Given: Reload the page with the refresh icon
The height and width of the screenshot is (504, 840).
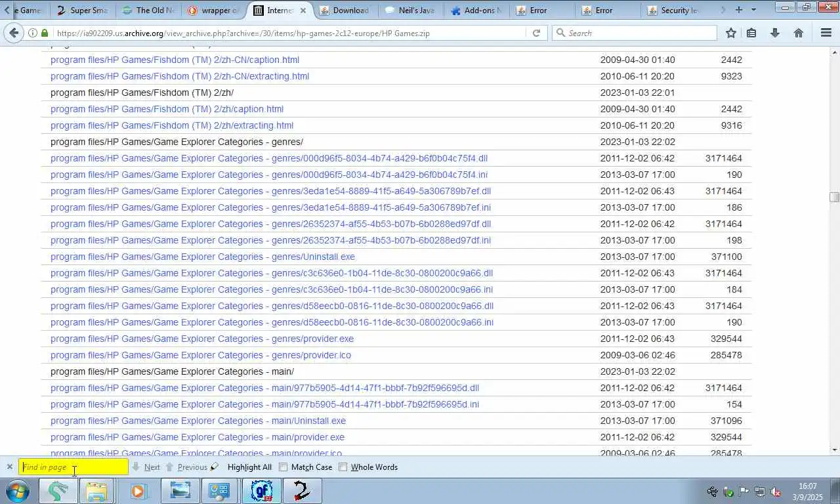Looking at the screenshot, I should (536, 33).
